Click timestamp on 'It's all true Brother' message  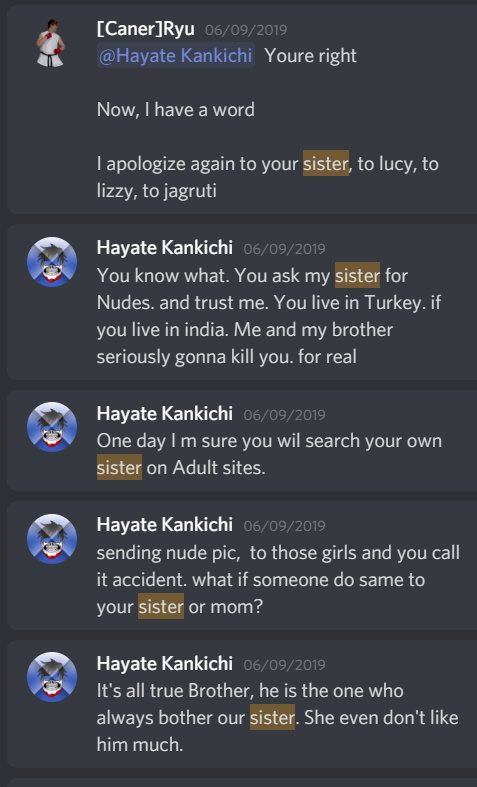285,665
